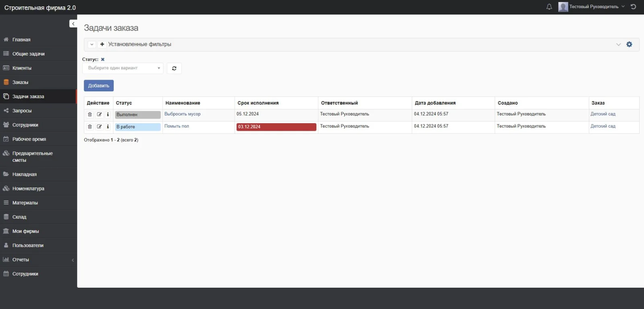
Task: Show info for 'Выбросить мусор' task
Action: [108, 115]
